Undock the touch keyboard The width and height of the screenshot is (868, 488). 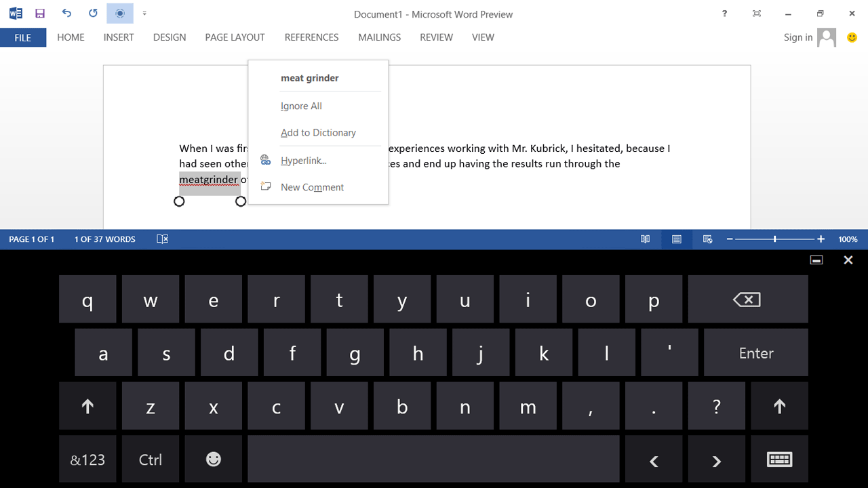coord(816,260)
